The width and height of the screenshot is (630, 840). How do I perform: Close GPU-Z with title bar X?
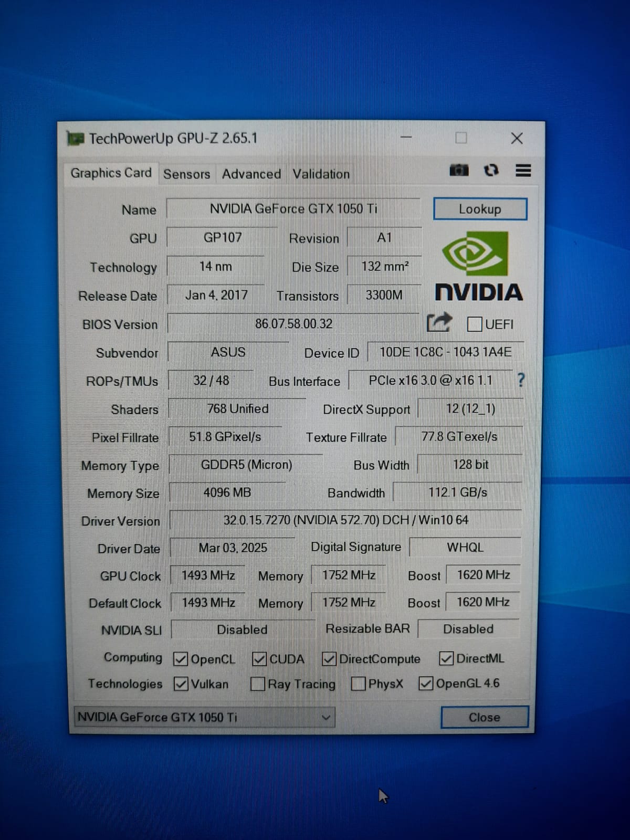(517, 138)
